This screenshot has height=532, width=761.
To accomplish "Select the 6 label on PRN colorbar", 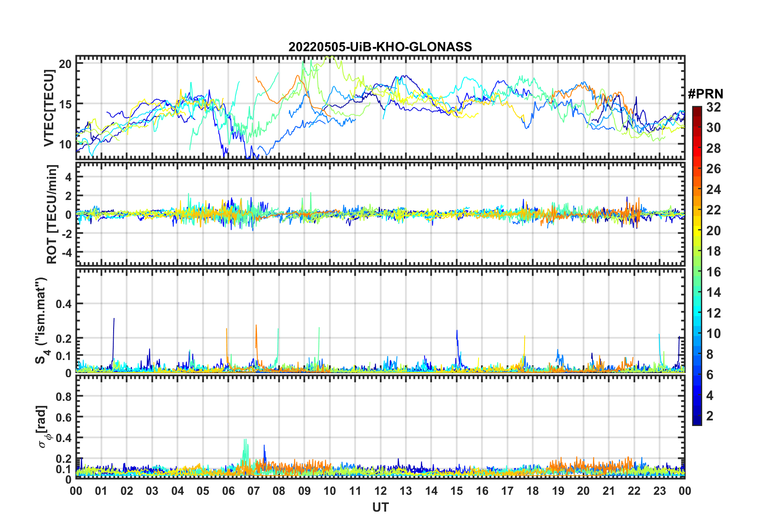I will pyautogui.click(x=710, y=375).
